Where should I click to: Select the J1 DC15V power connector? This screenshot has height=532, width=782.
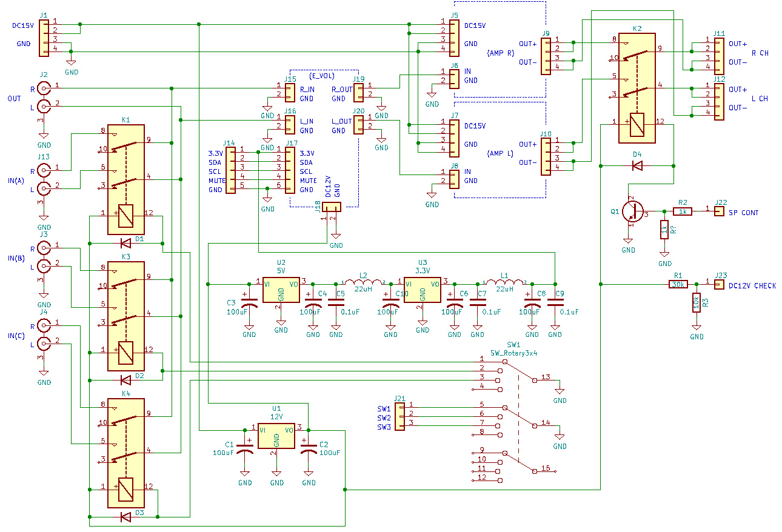click(x=43, y=36)
